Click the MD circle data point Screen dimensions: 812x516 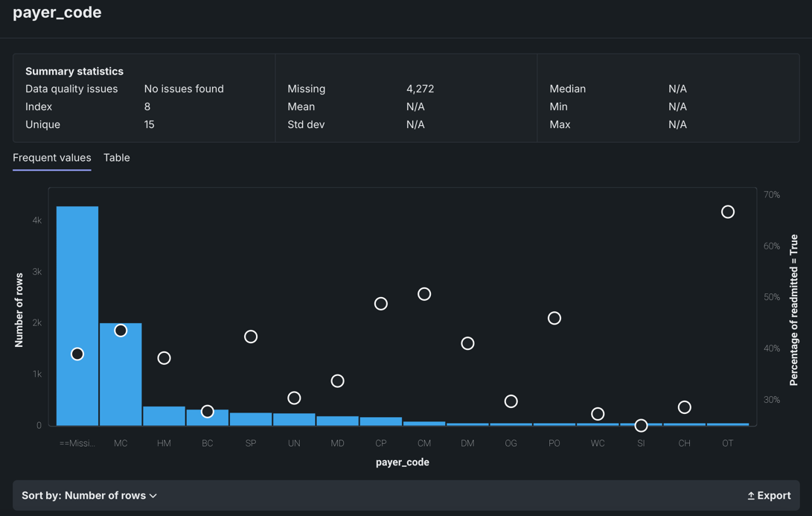pos(337,381)
